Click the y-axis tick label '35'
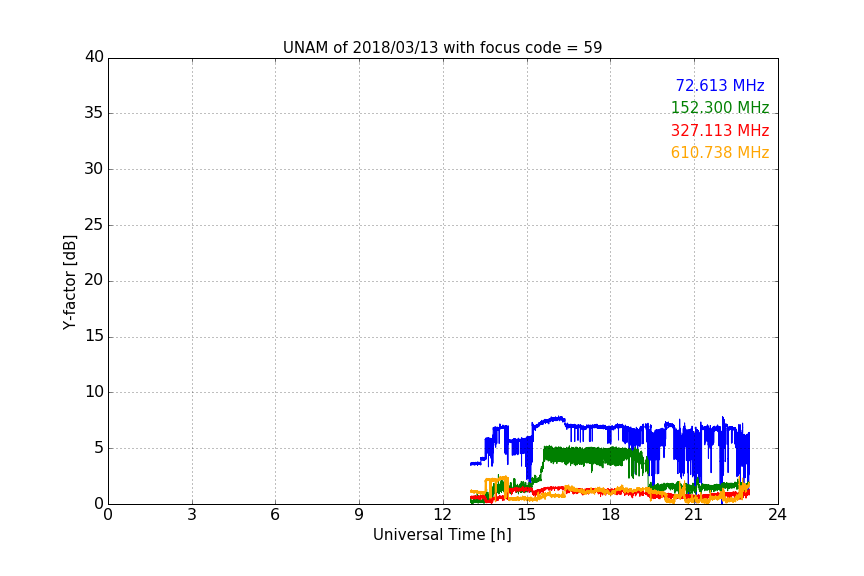This screenshot has height=576, width=864. (x=94, y=113)
